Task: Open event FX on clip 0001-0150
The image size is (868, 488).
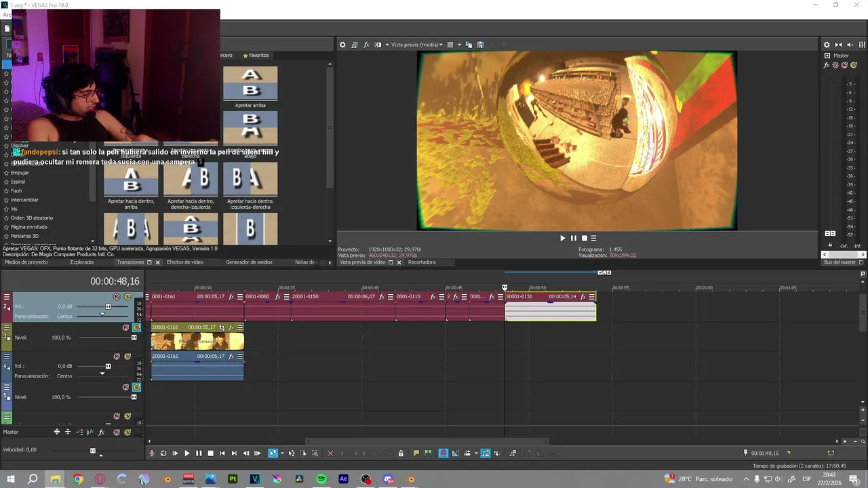Action: (382, 297)
